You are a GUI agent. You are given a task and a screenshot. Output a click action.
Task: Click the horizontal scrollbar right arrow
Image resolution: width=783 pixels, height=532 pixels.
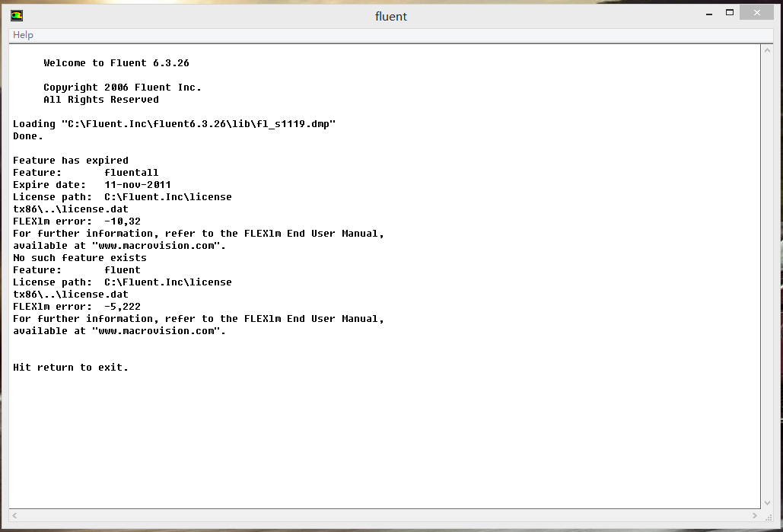(x=755, y=515)
